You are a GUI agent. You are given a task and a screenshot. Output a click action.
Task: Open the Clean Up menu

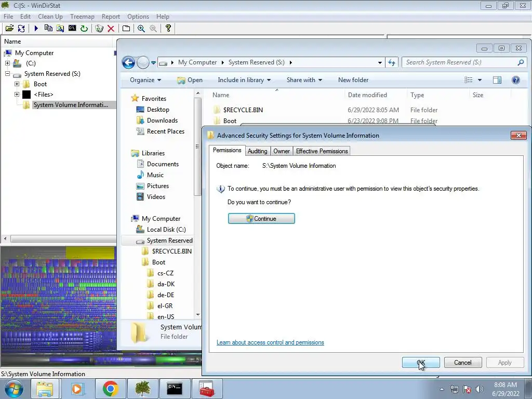(x=50, y=16)
